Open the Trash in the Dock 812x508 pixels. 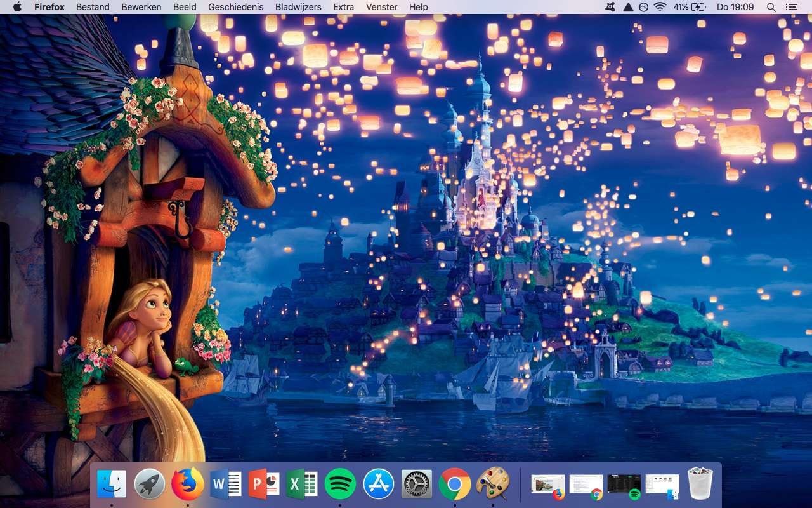click(x=700, y=484)
